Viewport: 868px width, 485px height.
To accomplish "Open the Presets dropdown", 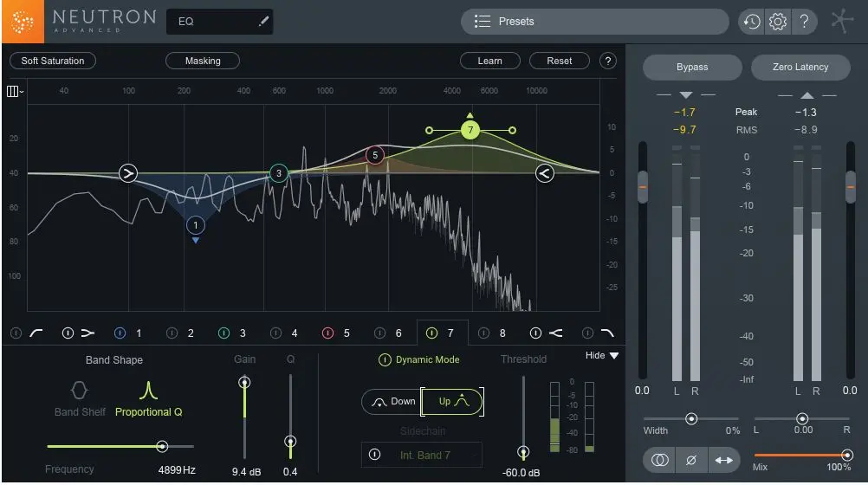I will (x=594, y=22).
